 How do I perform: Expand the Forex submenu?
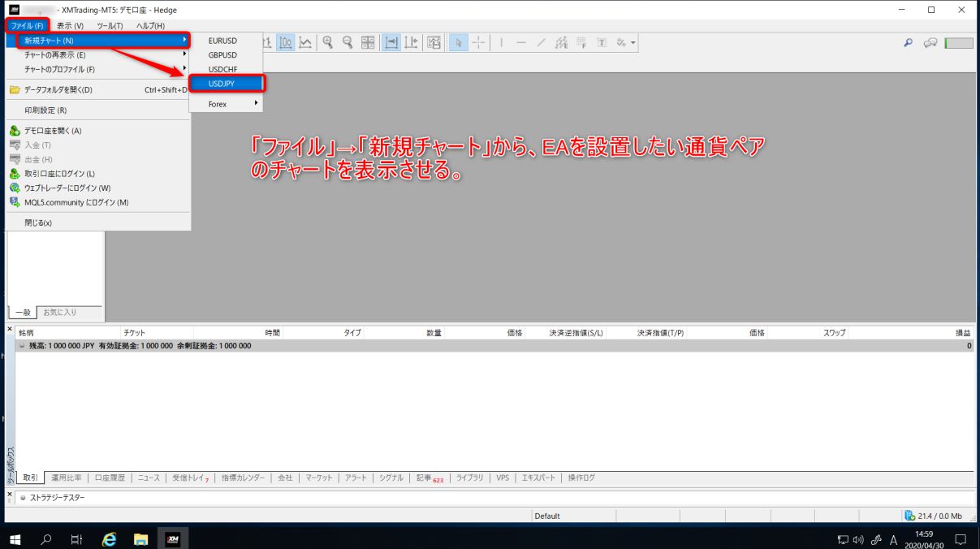click(x=226, y=104)
